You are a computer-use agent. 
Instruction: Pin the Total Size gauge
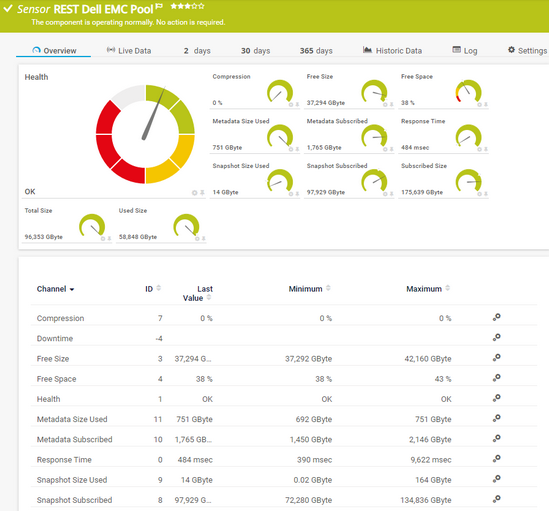click(109, 239)
